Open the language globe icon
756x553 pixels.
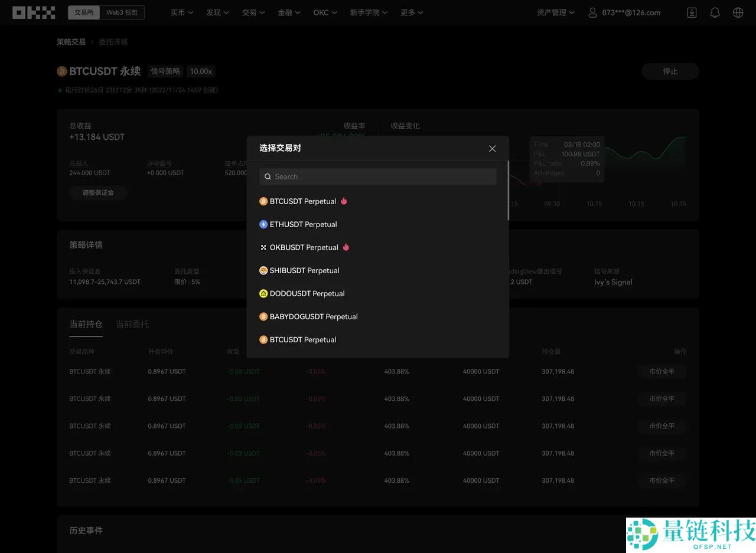(738, 12)
